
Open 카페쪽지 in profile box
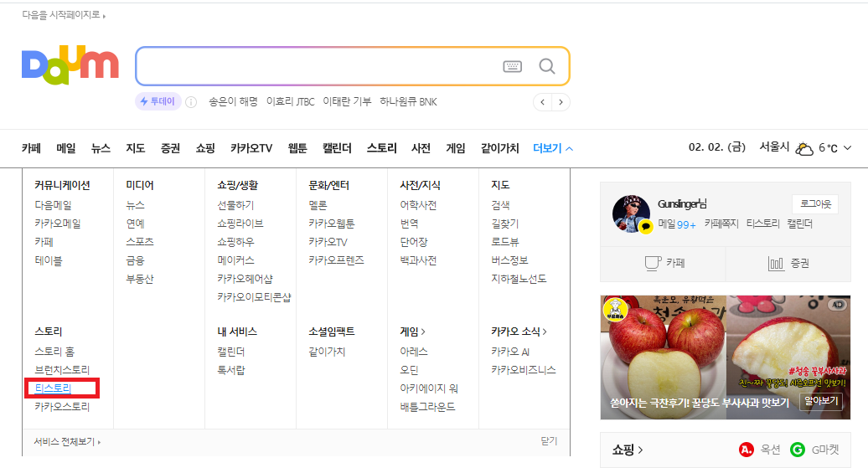coord(721,224)
